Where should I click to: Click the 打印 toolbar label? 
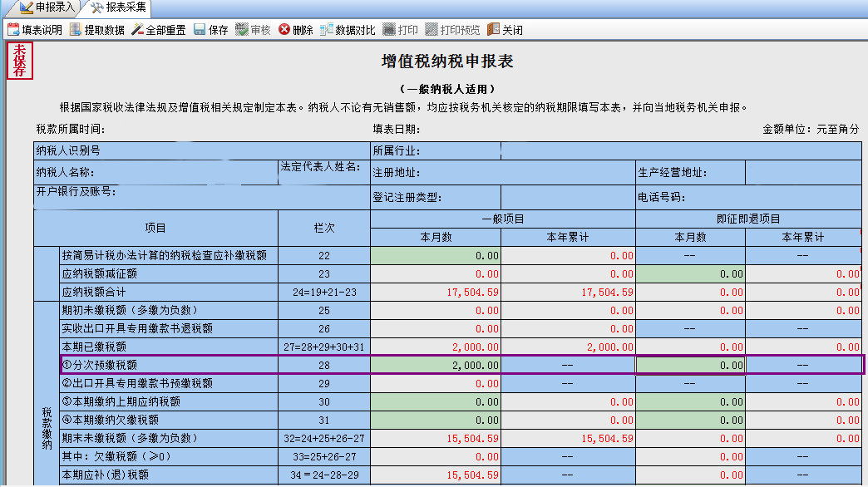pos(408,30)
